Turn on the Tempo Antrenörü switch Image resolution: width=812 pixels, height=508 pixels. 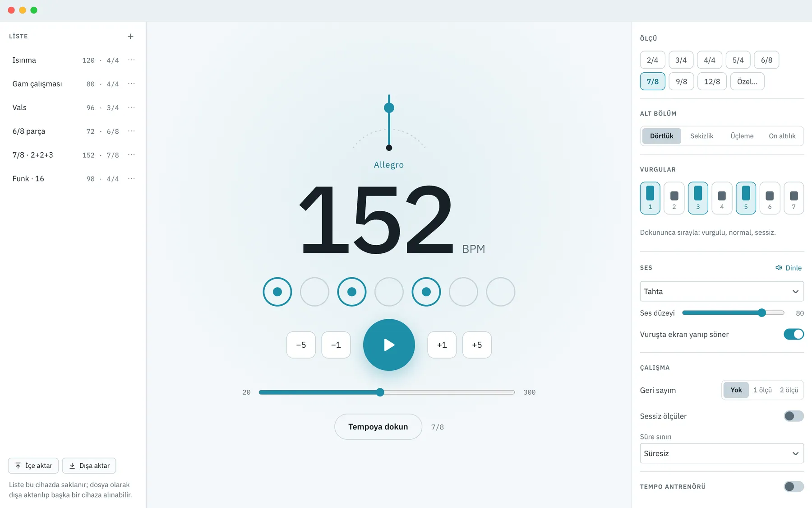click(x=794, y=486)
